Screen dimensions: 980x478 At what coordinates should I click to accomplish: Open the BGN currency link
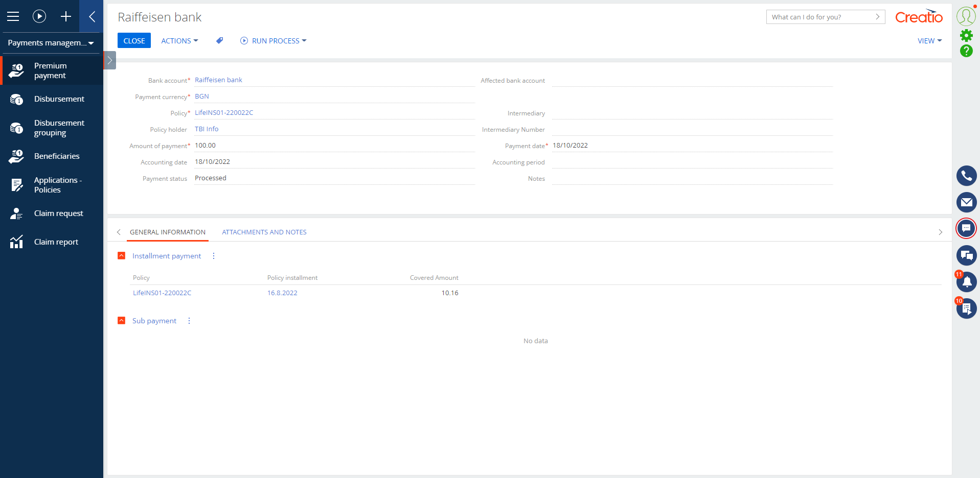[x=202, y=97]
